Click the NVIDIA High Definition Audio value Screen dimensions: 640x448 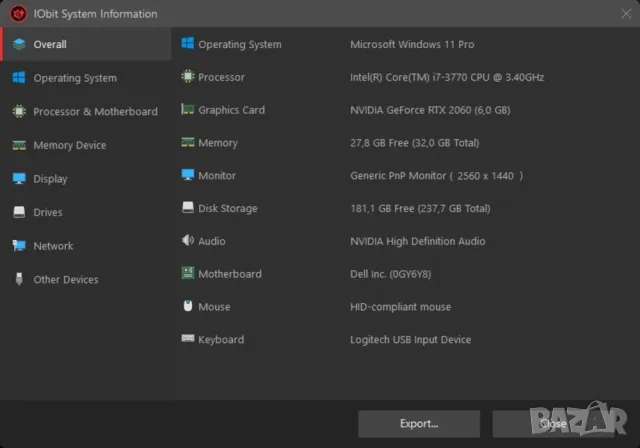[x=418, y=241]
